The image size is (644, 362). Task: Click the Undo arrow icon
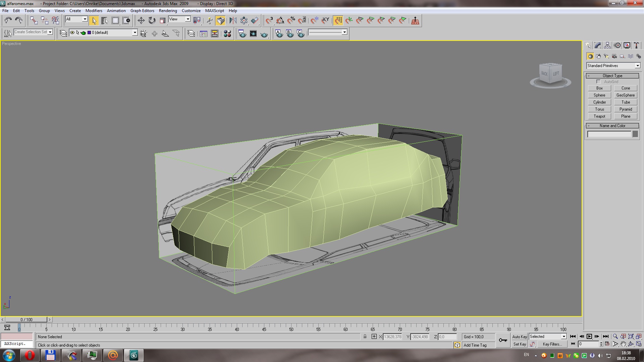coord(8,21)
